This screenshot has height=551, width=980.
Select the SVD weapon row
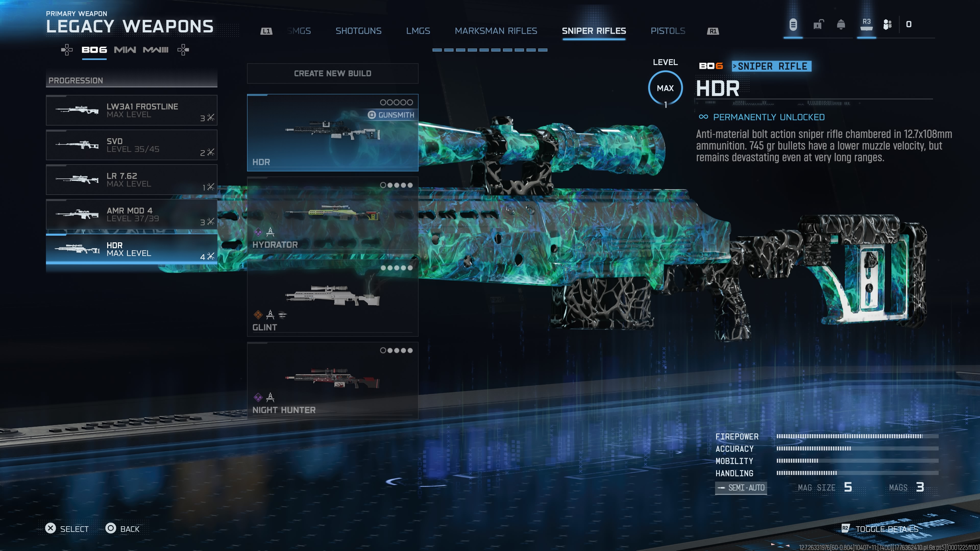(x=132, y=145)
